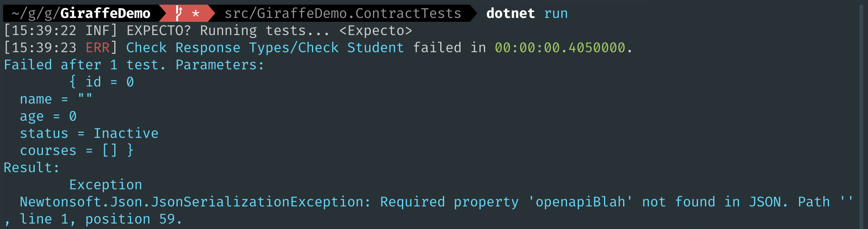Click the 'openapiBlah' property name
The height and width of the screenshot is (229, 868).
point(580,202)
